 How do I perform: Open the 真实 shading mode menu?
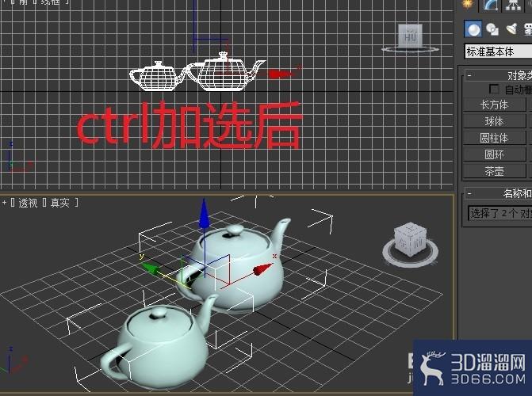60,203
